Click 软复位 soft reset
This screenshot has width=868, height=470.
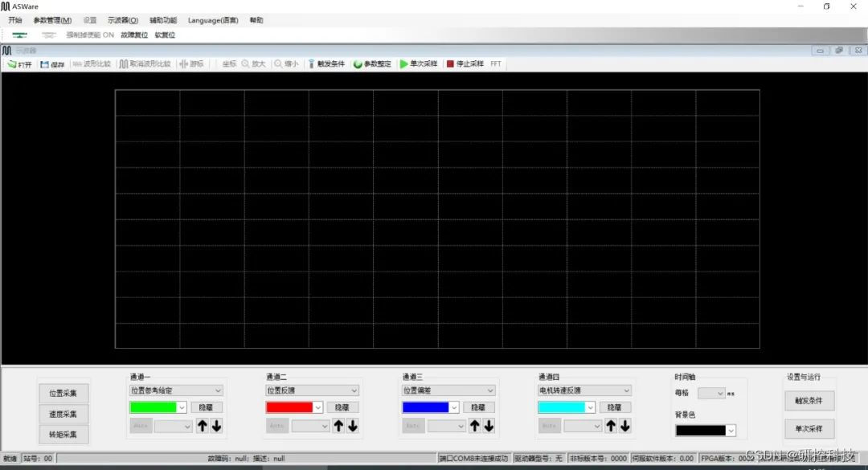165,35
